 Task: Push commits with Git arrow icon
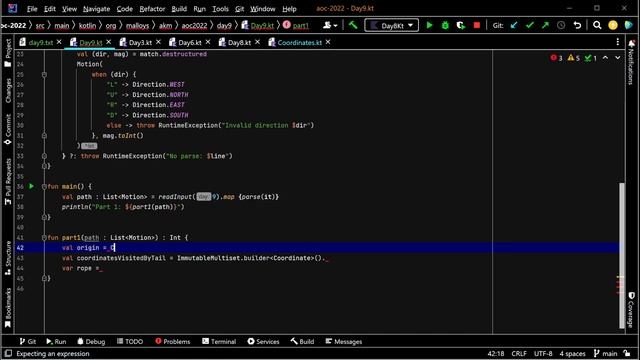[x=545, y=25]
